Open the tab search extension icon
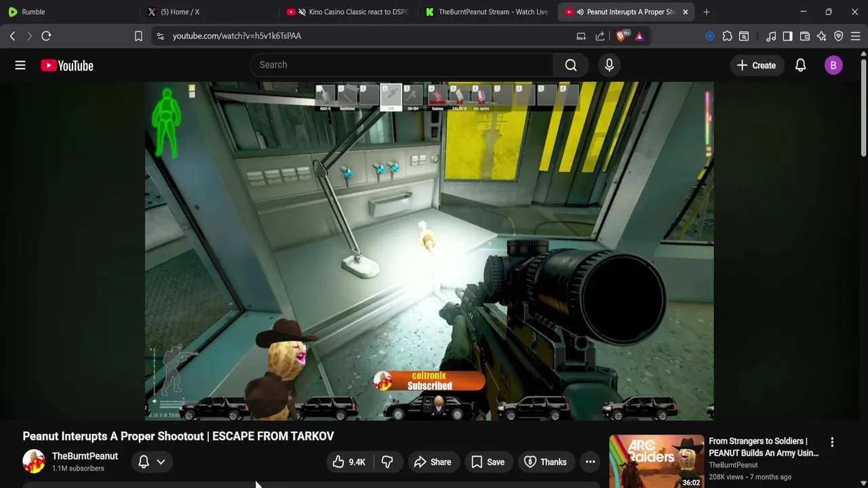 744,36
